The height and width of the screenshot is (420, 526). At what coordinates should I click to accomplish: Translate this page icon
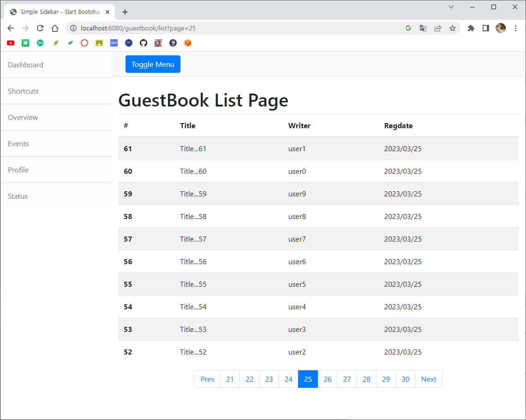tap(423, 28)
